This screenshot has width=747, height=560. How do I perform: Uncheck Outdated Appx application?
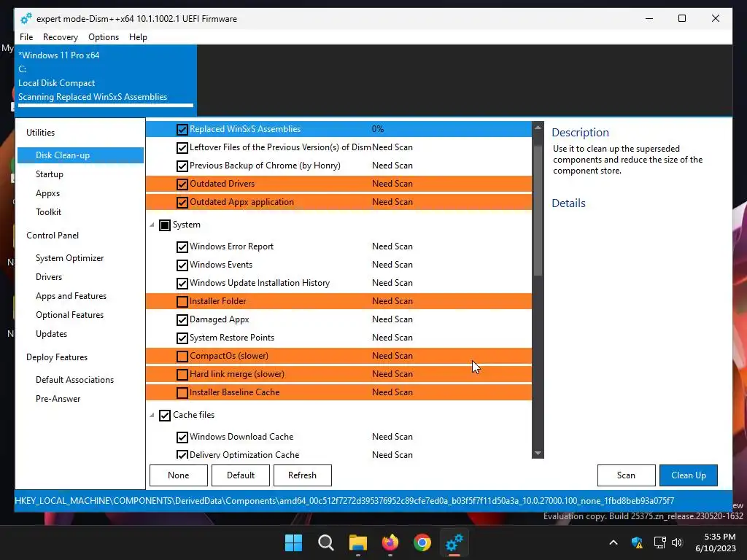pos(182,202)
